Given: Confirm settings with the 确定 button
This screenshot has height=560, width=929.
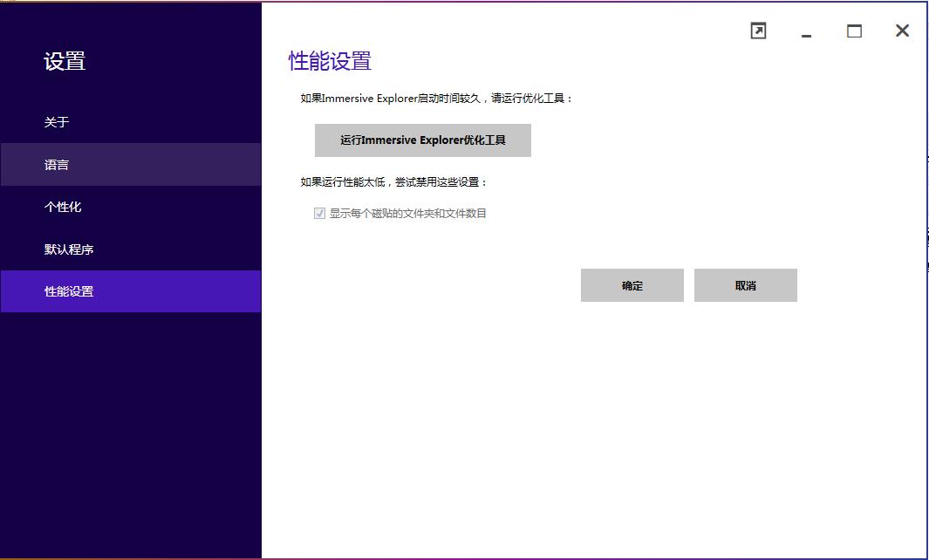Looking at the screenshot, I should [632, 285].
